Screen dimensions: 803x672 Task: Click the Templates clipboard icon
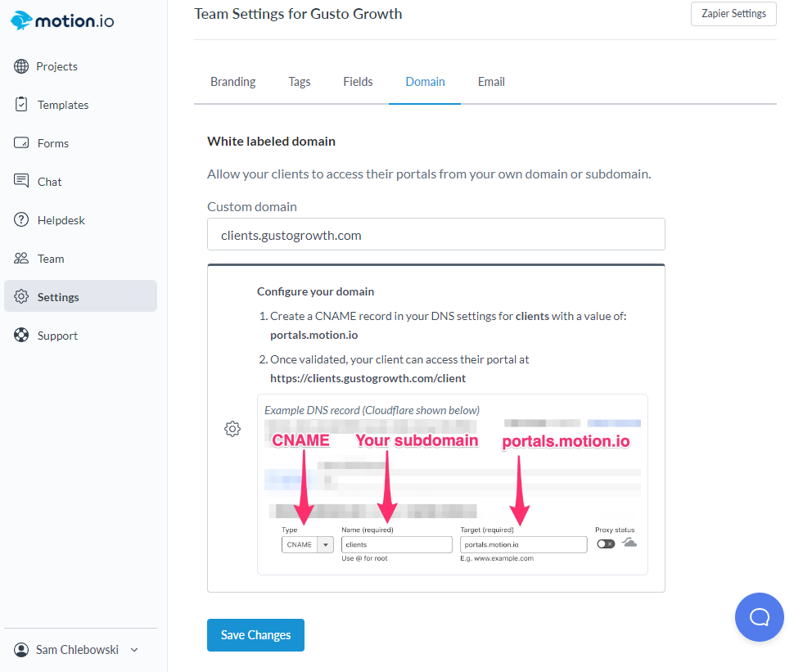point(21,105)
